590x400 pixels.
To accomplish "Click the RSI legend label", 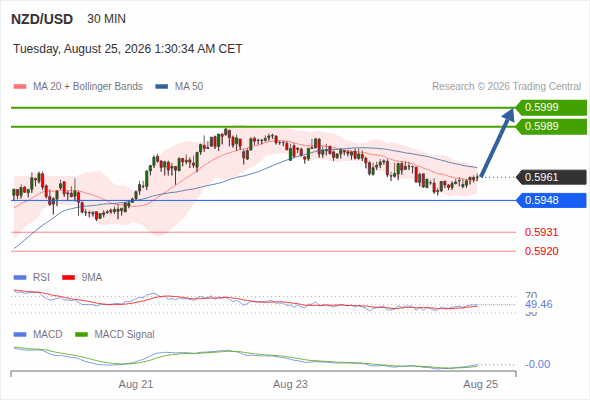I will (x=41, y=278).
